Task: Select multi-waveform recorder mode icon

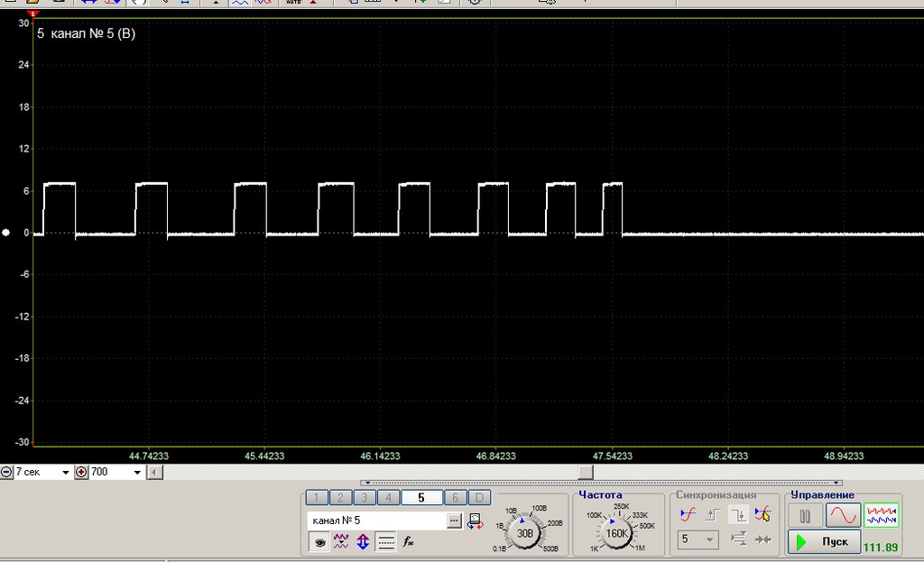Action: click(x=881, y=516)
